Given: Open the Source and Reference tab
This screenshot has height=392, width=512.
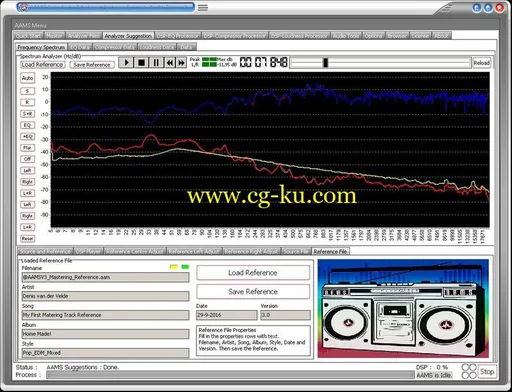Looking at the screenshot, I should pos(45,251).
